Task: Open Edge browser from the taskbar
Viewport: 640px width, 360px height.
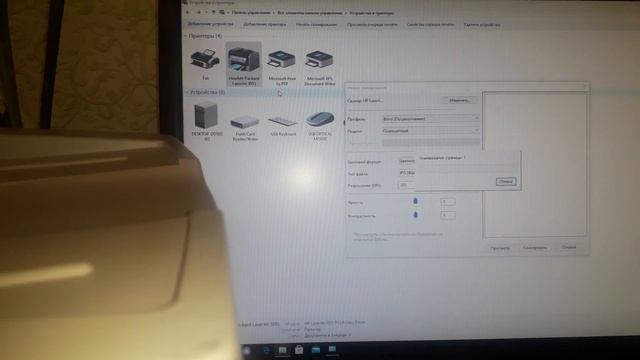Action: tap(267, 350)
